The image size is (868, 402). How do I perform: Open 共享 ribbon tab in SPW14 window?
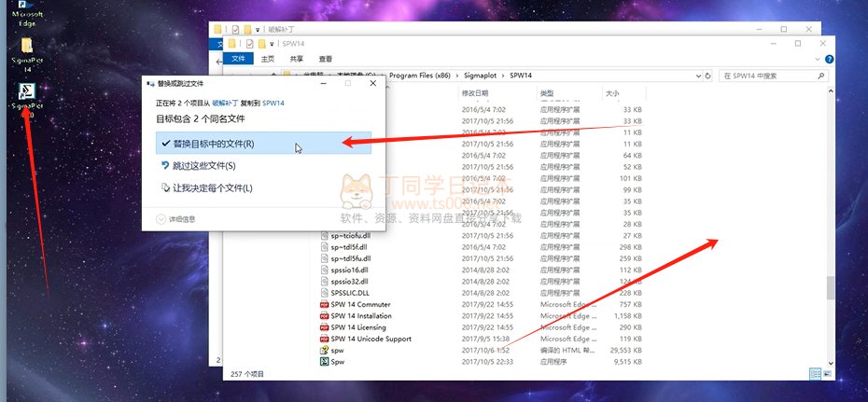[297, 59]
